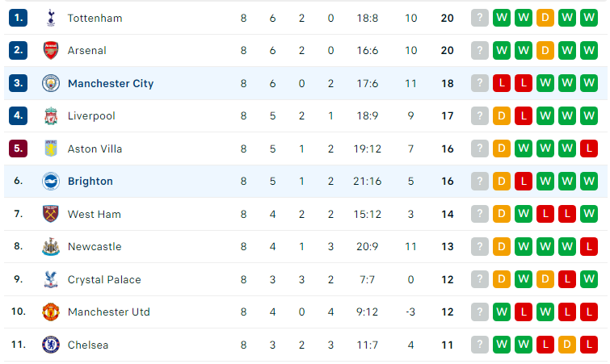
Task: Click the Liverpool club crest icon
Action: (x=51, y=115)
